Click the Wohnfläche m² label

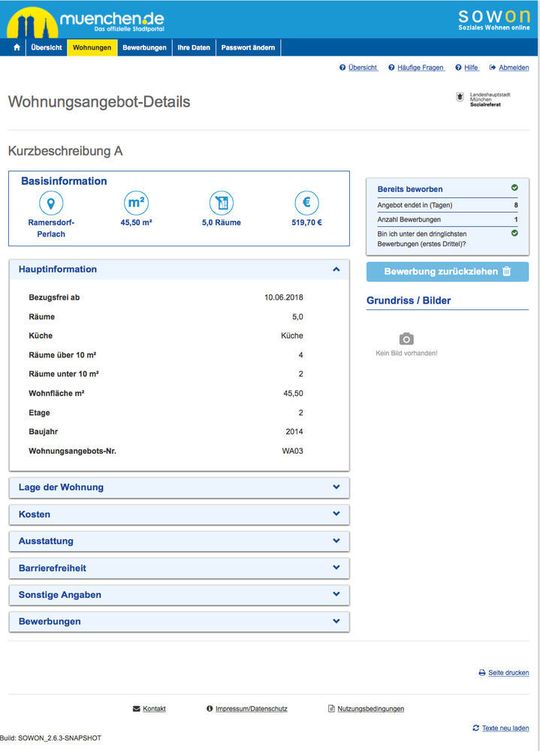57,393
